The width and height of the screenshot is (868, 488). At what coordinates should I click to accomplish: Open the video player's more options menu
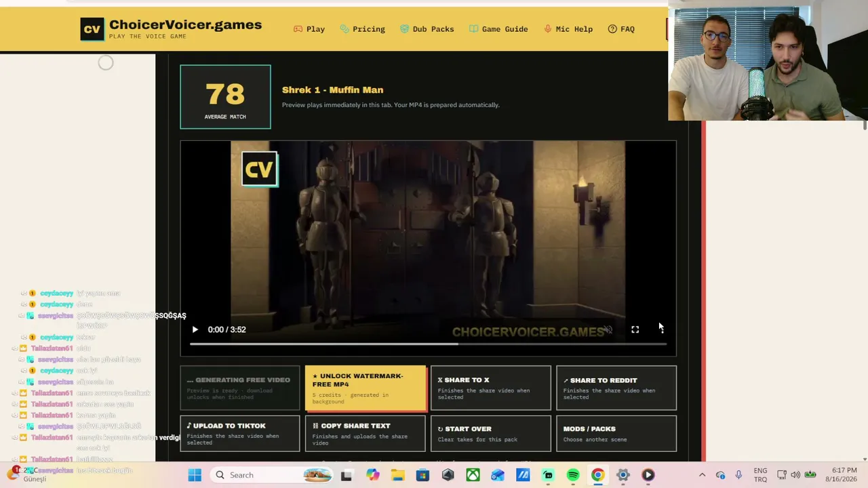[661, 329]
